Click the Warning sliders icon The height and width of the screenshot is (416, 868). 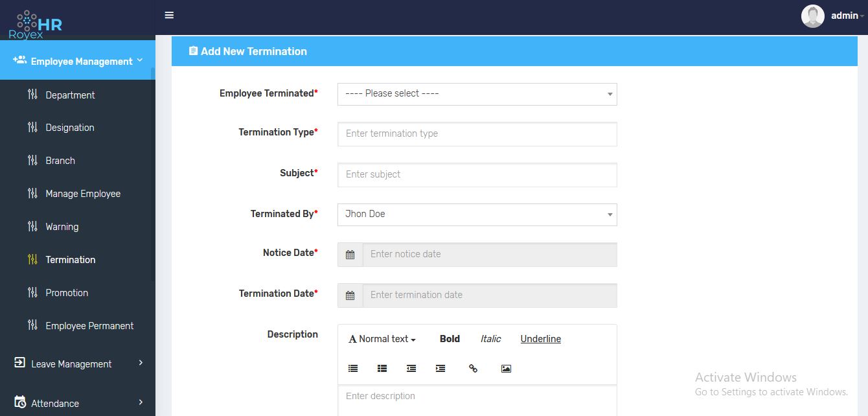pos(32,226)
